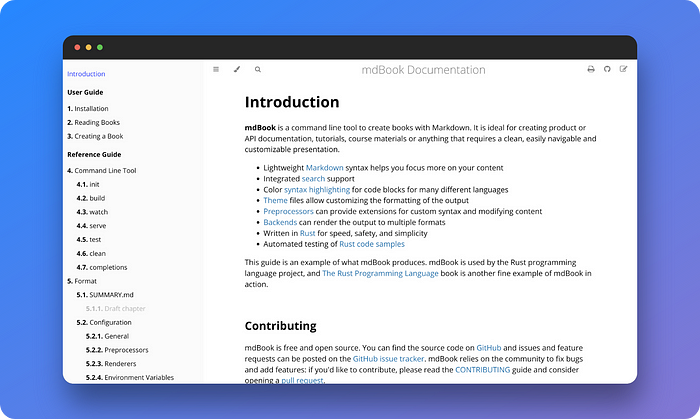Viewport: 700px width, 419px height.
Task: Open section 4.5. test
Action: pyautogui.click(x=89, y=240)
